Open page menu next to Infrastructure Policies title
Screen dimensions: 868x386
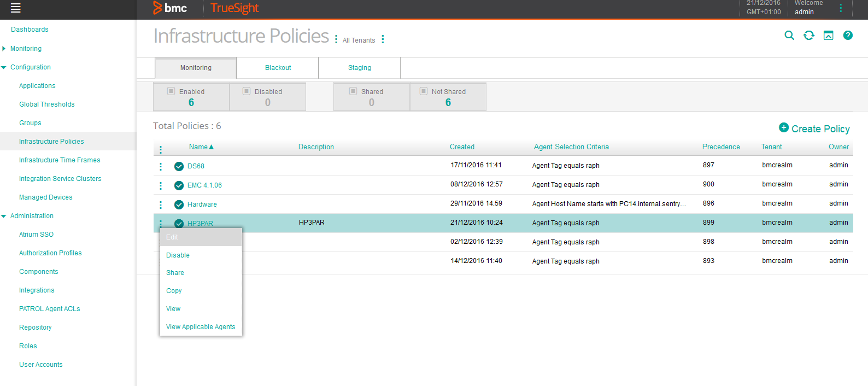336,39
